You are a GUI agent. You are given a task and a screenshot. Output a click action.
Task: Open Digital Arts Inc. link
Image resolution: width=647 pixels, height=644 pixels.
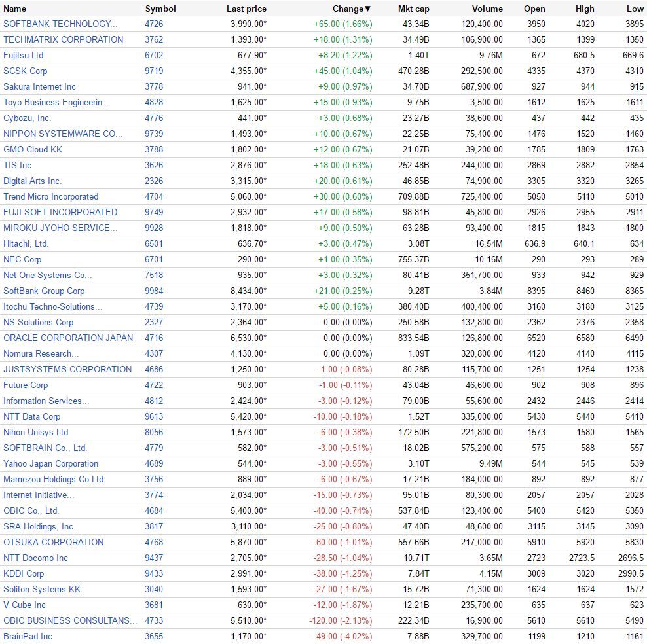32,181
